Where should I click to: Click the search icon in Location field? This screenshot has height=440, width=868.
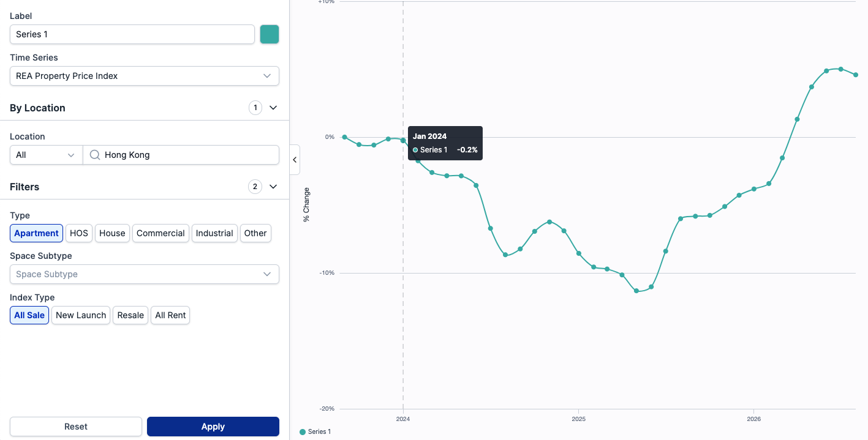click(x=95, y=155)
